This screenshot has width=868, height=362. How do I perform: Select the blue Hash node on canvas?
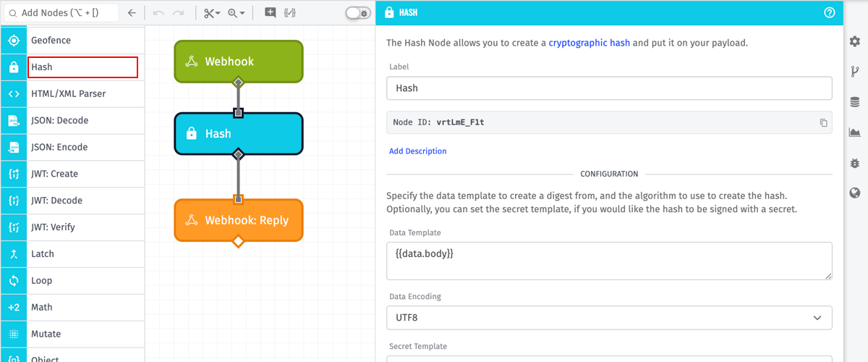239,133
